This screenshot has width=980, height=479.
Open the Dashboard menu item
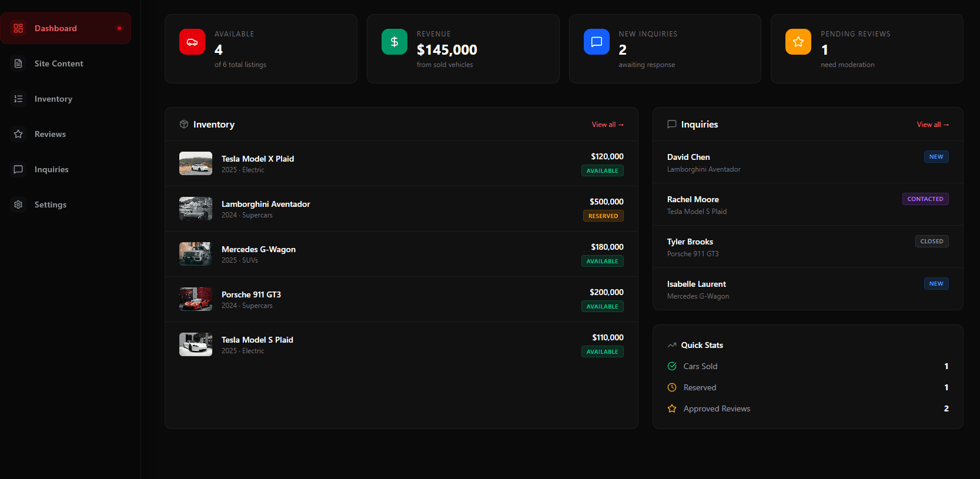pyautogui.click(x=65, y=28)
